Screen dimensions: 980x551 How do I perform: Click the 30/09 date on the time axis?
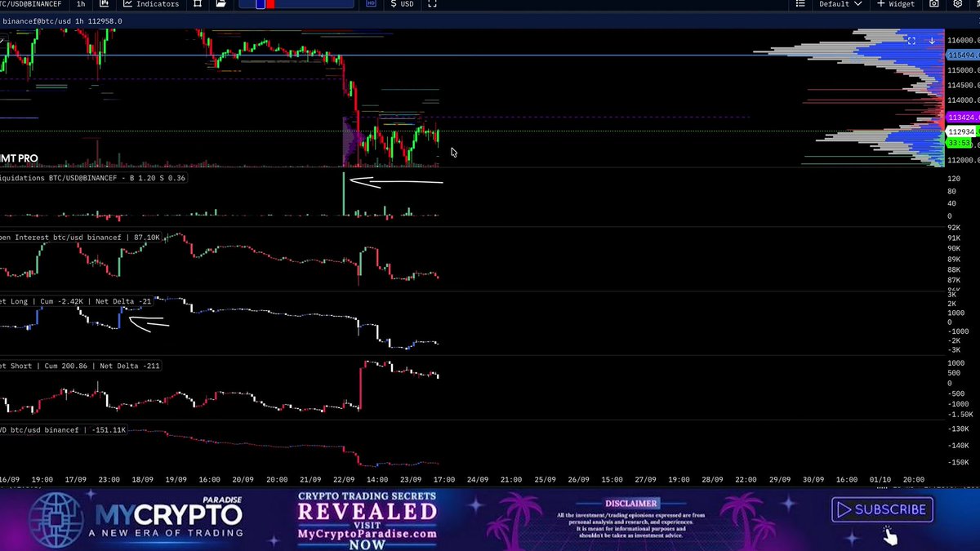813,480
